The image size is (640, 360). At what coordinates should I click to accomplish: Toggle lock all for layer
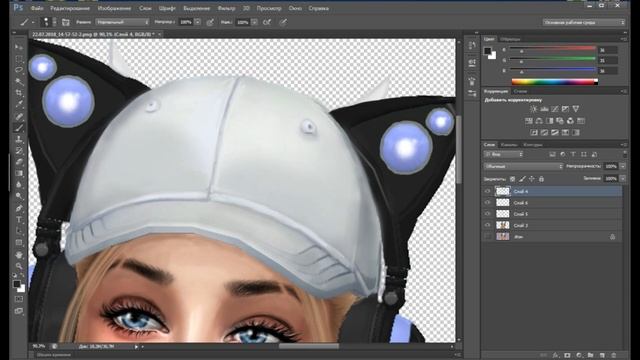[x=541, y=179]
